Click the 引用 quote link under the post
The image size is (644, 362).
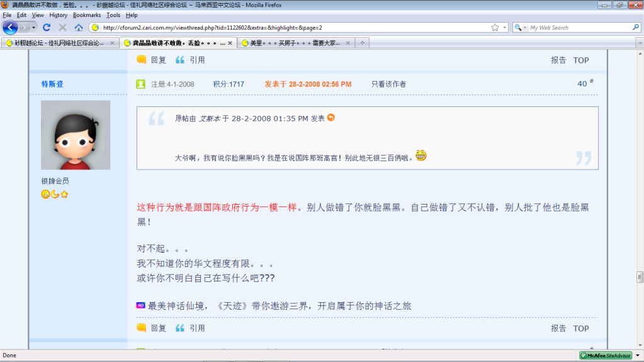pos(196,328)
